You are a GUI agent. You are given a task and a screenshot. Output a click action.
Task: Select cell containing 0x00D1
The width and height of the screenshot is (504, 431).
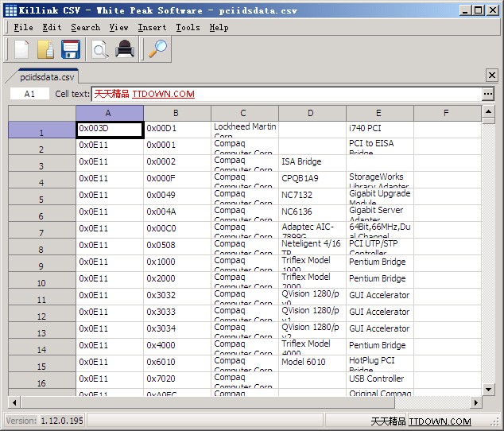177,130
